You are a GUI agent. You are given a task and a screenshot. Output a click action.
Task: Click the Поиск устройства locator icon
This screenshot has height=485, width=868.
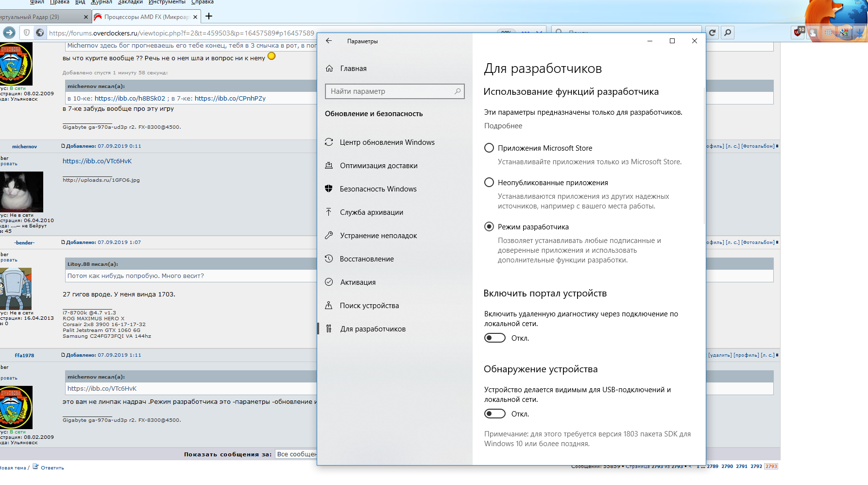pyautogui.click(x=329, y=306)
